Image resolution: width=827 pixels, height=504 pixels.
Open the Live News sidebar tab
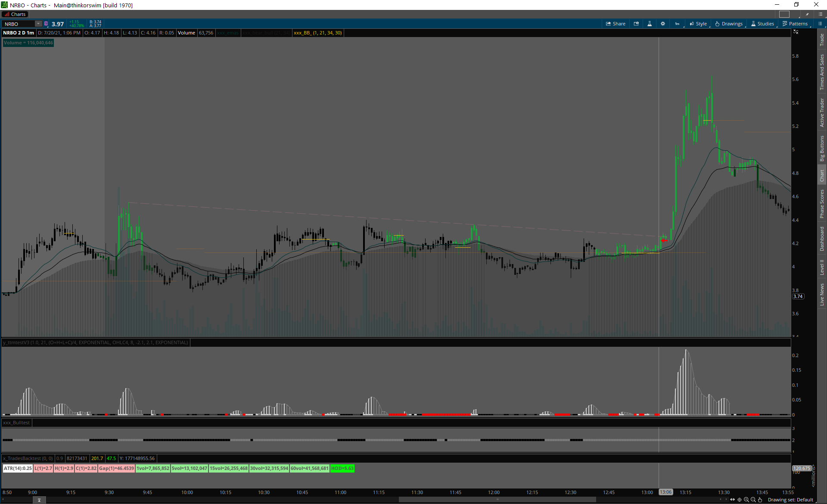coord(822,294)
